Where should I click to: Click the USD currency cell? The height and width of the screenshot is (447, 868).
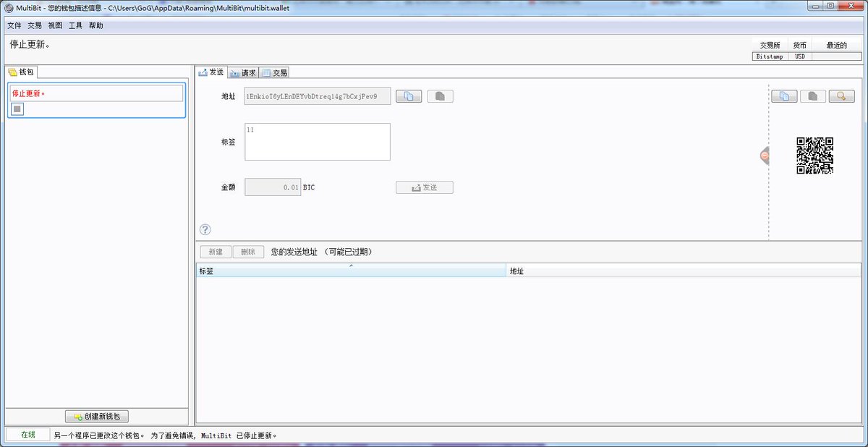(799, 56)
